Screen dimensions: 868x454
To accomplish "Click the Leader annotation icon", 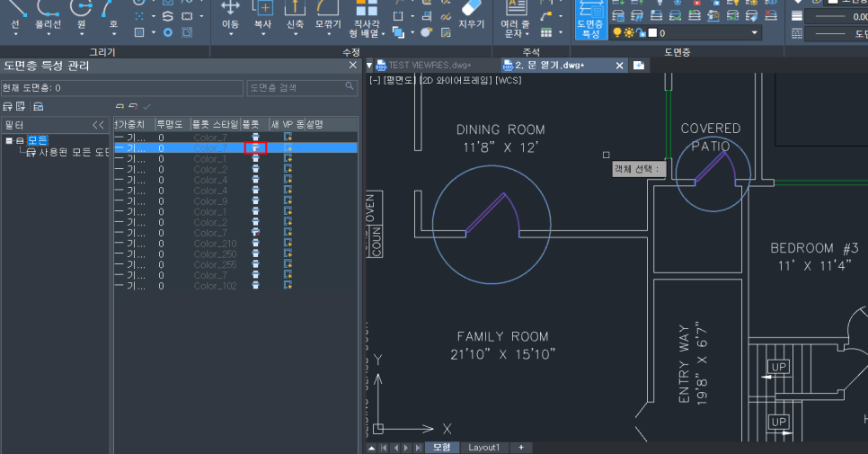I will click(545, 16).
